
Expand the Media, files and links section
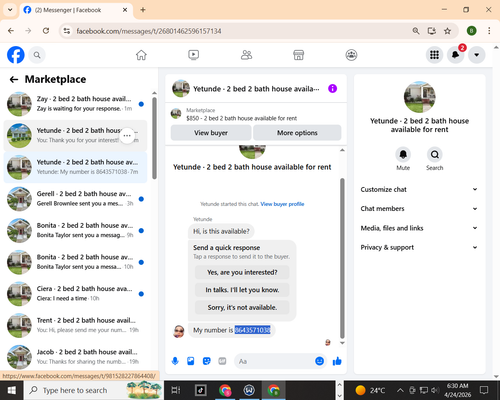(x=419, y=228)
